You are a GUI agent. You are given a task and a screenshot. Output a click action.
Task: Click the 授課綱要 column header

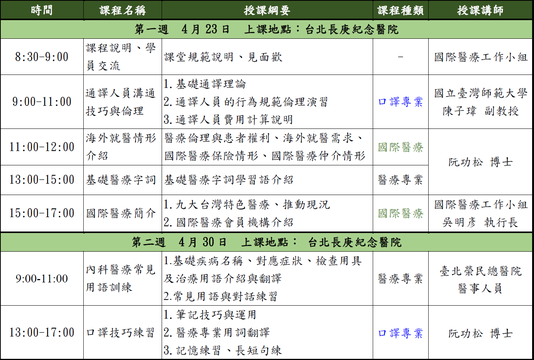coord(267,10)
